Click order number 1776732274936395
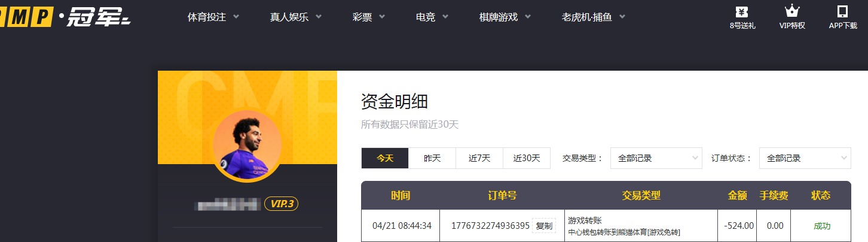The width and height of the screenshot is (868, 242). tap(490, 226)
